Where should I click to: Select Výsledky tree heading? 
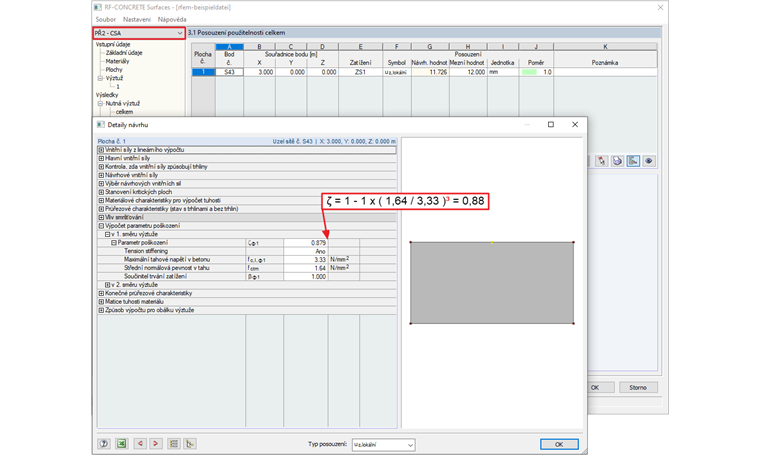coord(107,95)
